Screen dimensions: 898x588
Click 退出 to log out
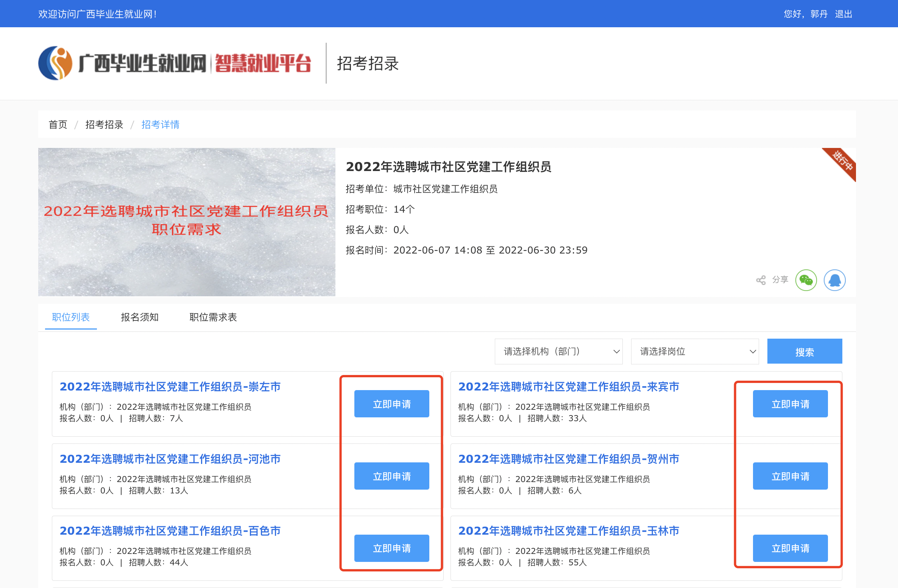pyautogui.click(x=843, y=14)
